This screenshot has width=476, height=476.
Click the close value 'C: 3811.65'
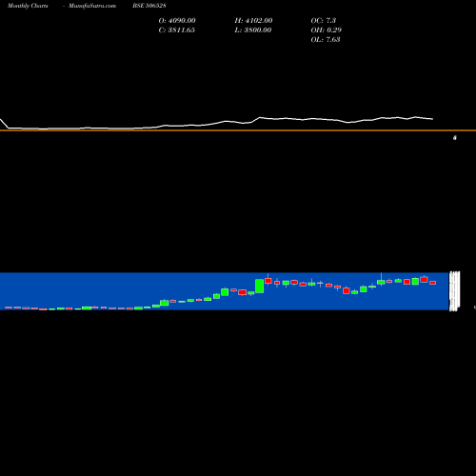point(177,30)
